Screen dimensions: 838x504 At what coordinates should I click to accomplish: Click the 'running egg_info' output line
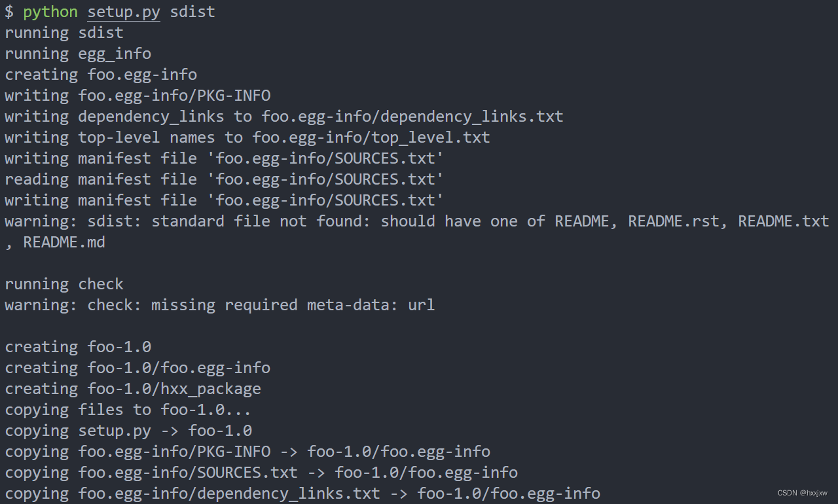pyautogui.click(x=78, y=54)
